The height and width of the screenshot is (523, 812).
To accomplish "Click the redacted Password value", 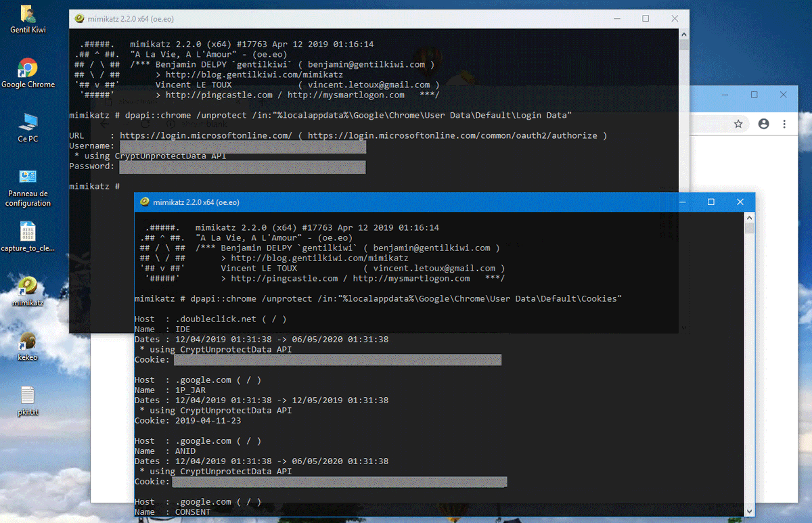I will pyautogui.click(x=242, y=166).
